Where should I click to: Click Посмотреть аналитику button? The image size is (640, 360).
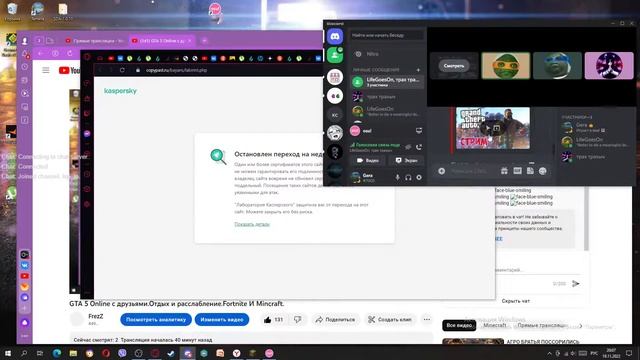(156, 320)
